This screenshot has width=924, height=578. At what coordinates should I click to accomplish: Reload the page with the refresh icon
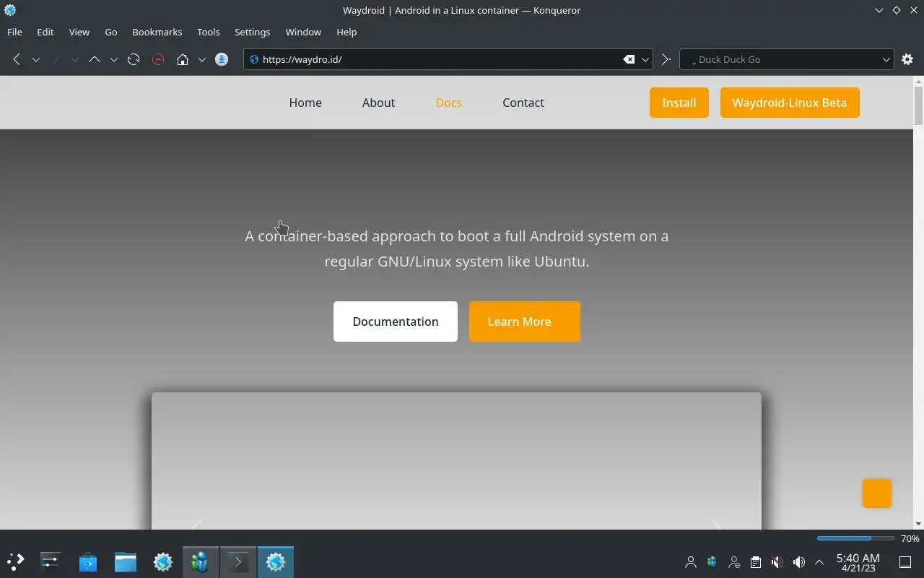[134, 59]
